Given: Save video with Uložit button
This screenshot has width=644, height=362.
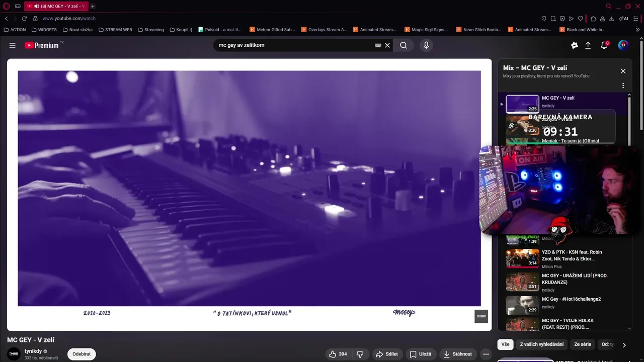Looking at the screenshot, I should coord(421,354).
